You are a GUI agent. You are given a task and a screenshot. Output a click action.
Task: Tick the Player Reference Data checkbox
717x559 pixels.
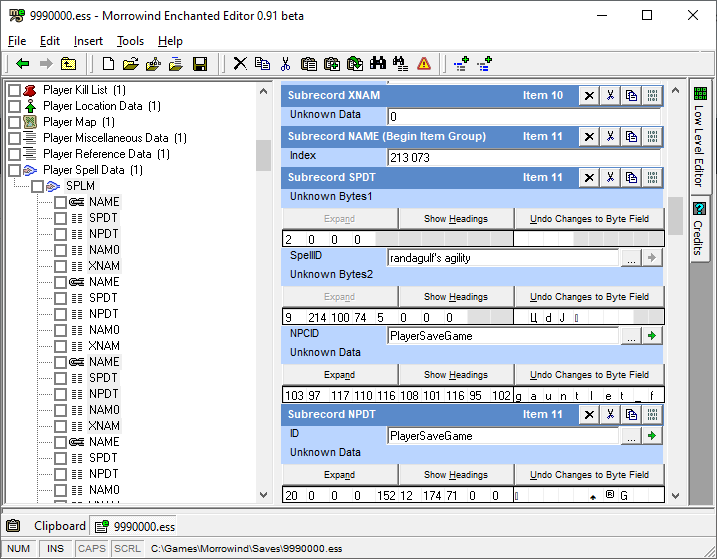pyautogui.click(x=15, y=154)
